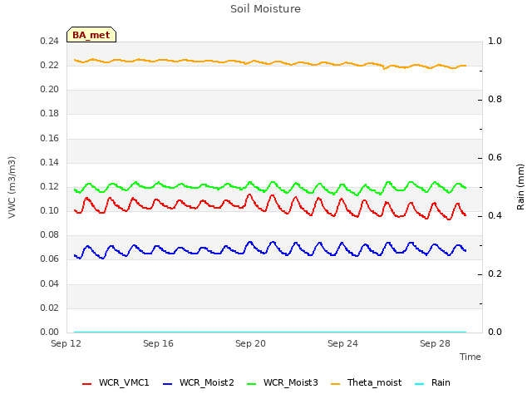532x399 pixels.
Task: Click the 0.20 left axis tick label
Action: click(50, 89)
